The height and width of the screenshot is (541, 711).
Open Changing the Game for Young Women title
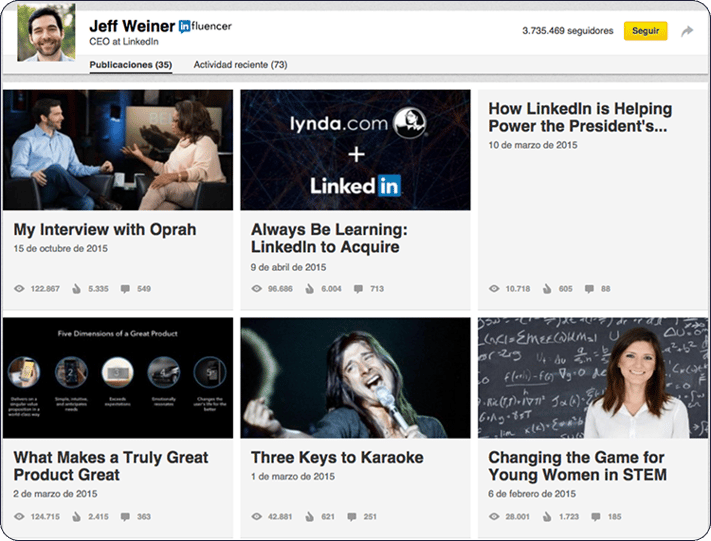578,466
